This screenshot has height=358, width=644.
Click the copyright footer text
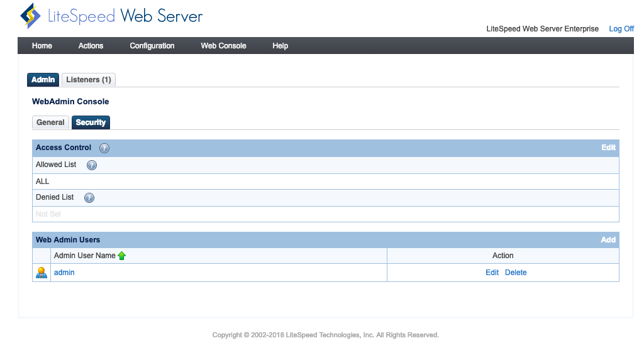click(x=325, y=335)
